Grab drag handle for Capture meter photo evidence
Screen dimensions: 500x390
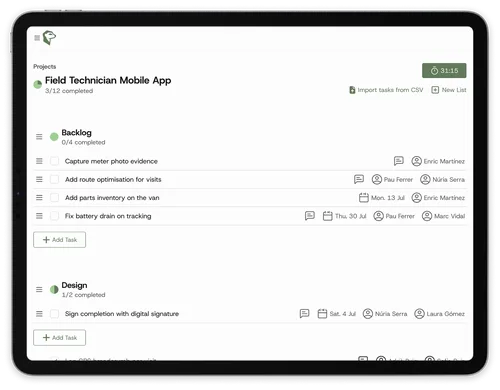click(x=39, y=161)
